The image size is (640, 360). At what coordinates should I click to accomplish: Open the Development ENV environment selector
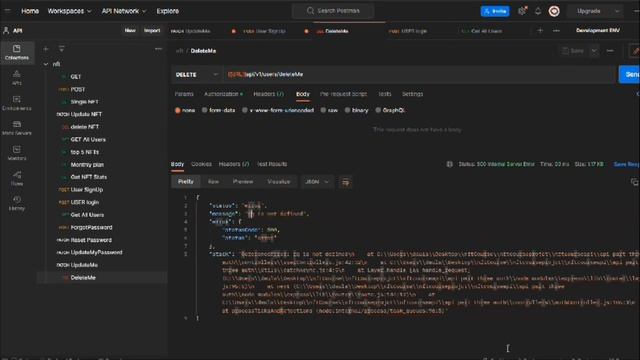[598, 31]
